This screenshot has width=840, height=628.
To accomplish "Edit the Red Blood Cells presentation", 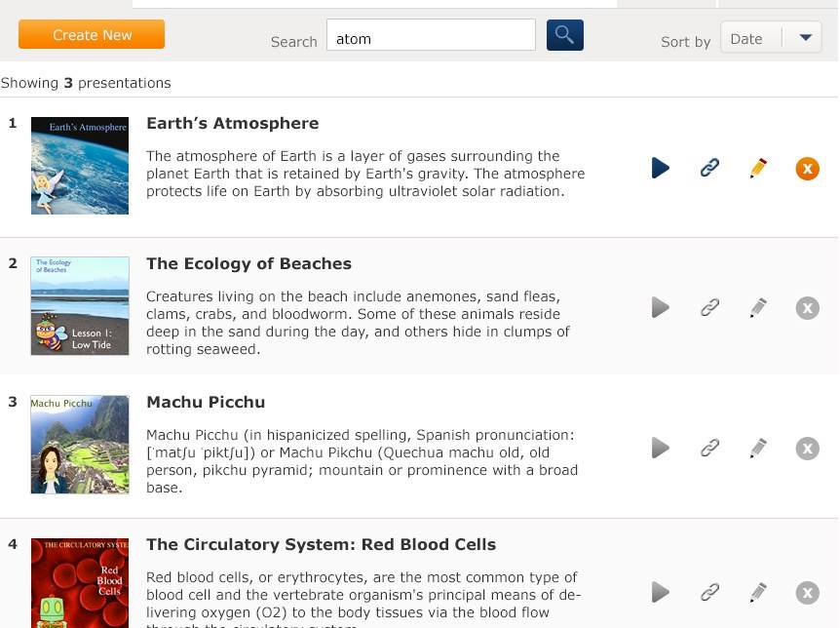I will click(x=758, y=592).
